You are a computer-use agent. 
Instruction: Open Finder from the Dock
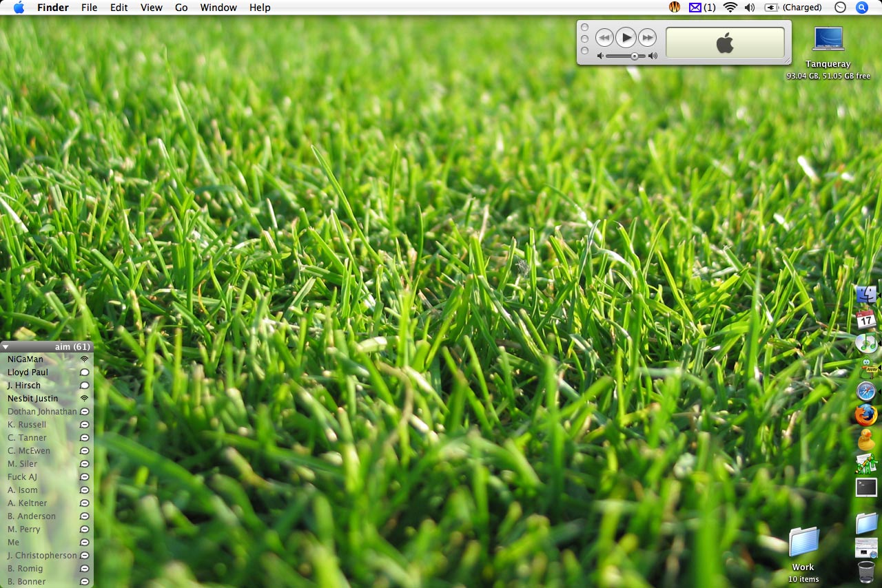pyautogui.click(x=866, y=294)
